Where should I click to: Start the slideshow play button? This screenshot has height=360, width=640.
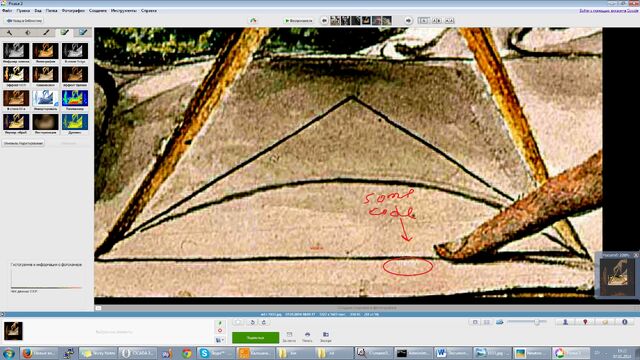pyautogui.click(x=298, y=20)
